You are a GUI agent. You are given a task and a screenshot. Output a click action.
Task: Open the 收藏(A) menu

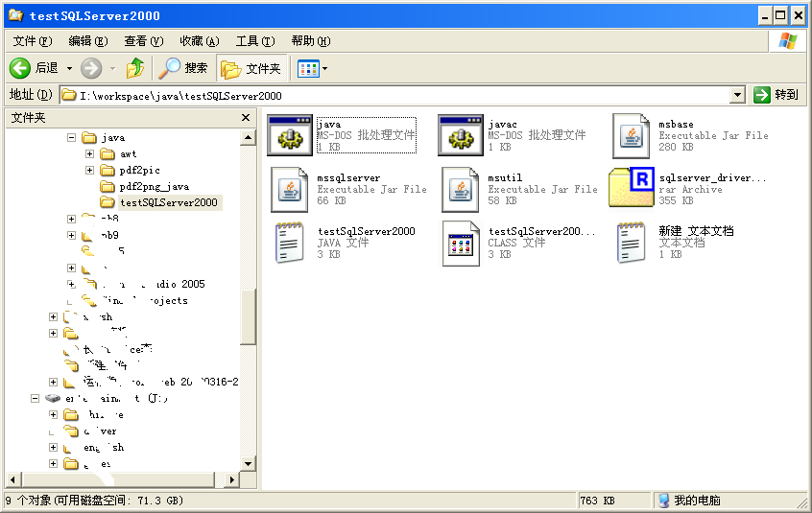tap(200, 41)
